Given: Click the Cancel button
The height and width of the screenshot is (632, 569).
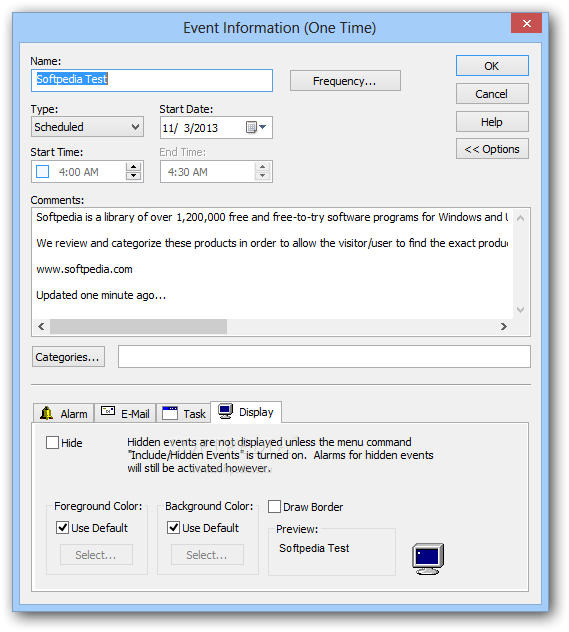Looking at the screenshot, I should click(492, 94).
